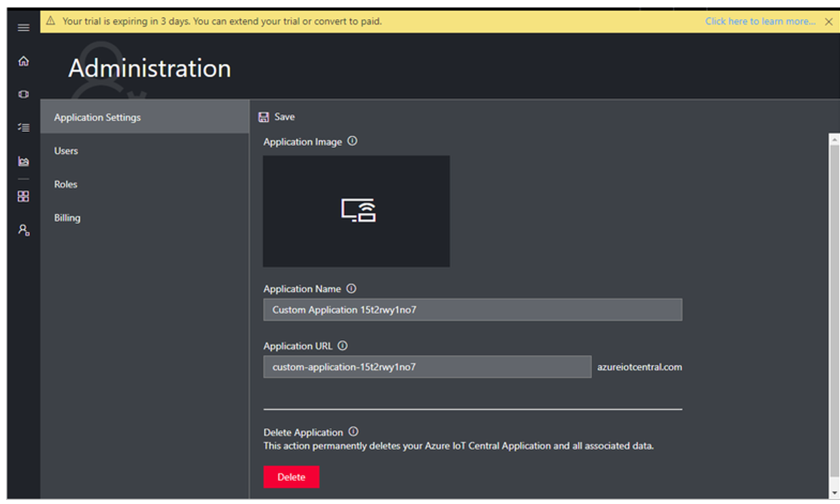The width and height of the screenshot is (840, 504).
Task: Click the Application Image thumbnail
Action: pos(356,211)
